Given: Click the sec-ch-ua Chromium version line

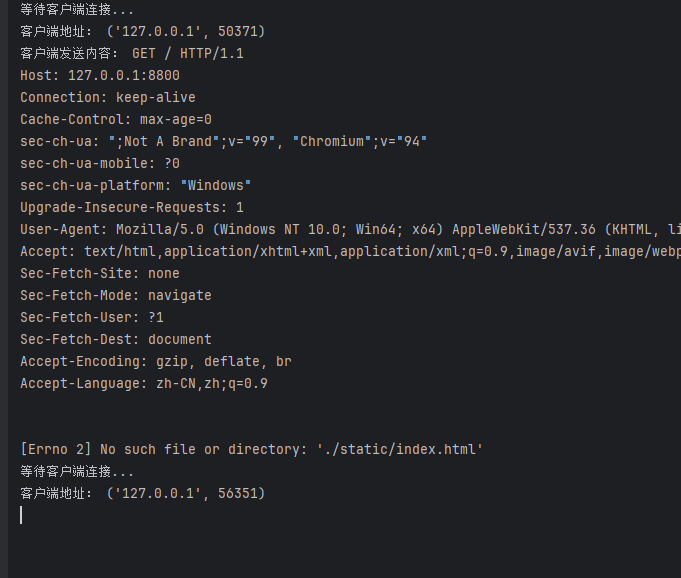Looking at the screenshot, I should click(x=224, y=141).
